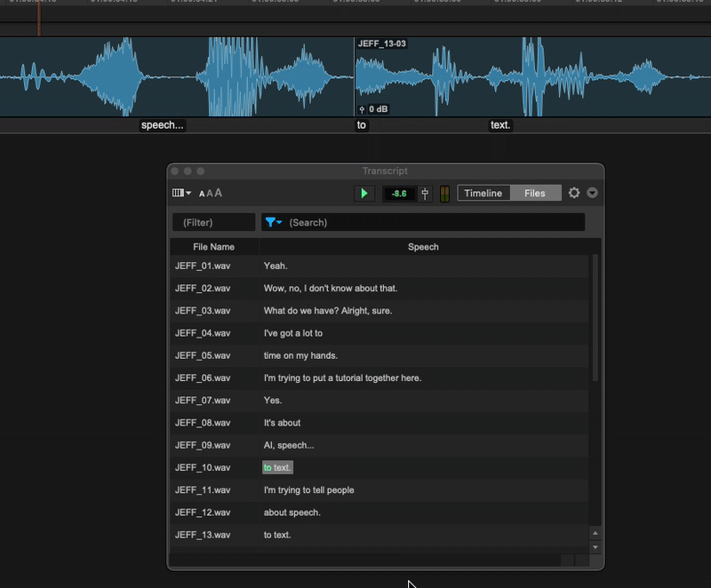Sort by File Name column header
711x588 pixels.
213,247
